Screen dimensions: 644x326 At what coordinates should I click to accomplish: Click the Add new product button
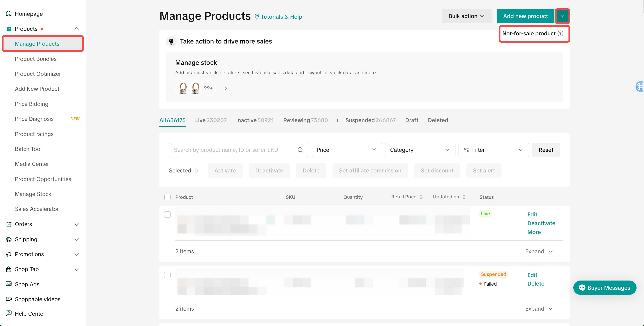pos(525,16)
